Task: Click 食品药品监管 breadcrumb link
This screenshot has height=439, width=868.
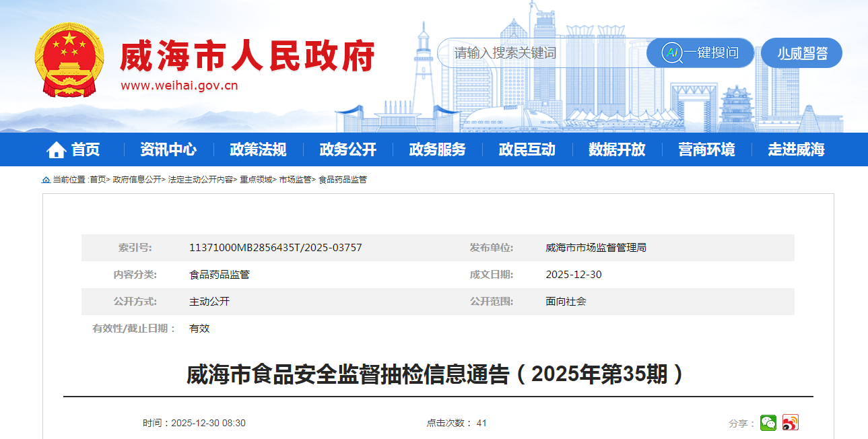Action: 342,180
